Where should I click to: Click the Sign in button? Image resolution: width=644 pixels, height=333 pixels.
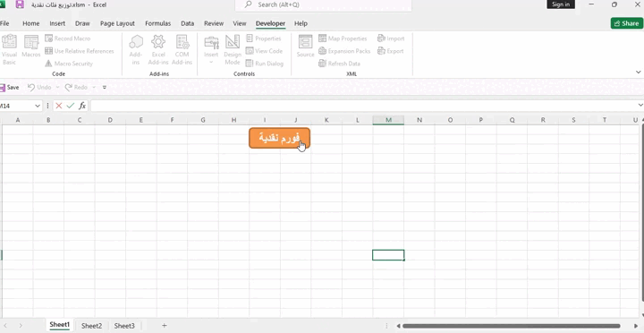[561, 4]
